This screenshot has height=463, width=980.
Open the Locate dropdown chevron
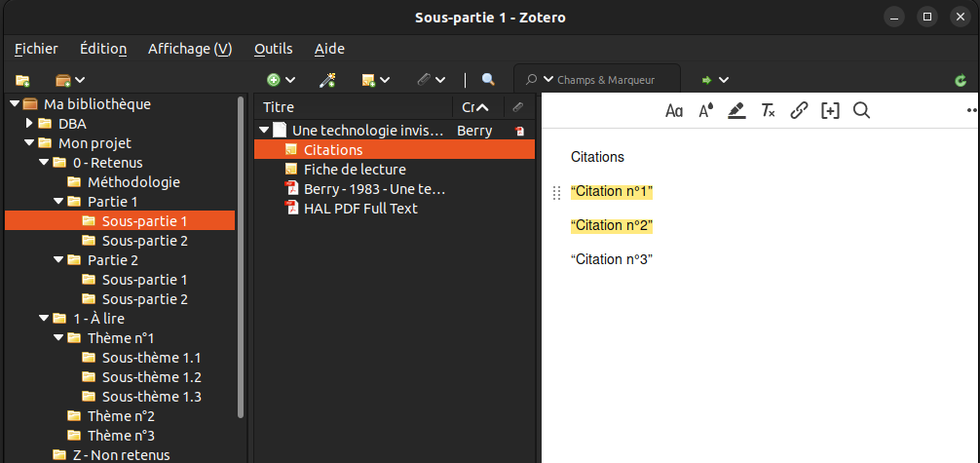click(724, 80)
